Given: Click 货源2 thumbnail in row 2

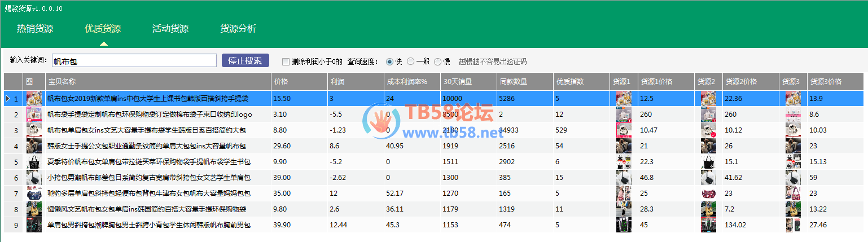Looking at the screenshot, I should 708,115.
